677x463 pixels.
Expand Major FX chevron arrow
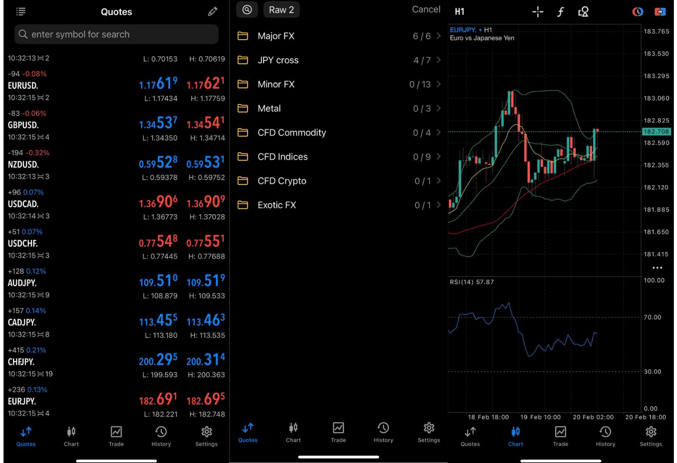coord(439,36)
